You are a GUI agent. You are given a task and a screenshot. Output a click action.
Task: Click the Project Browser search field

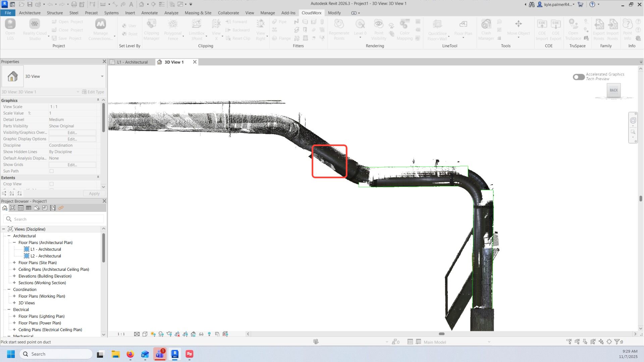(x=55, y=219)
